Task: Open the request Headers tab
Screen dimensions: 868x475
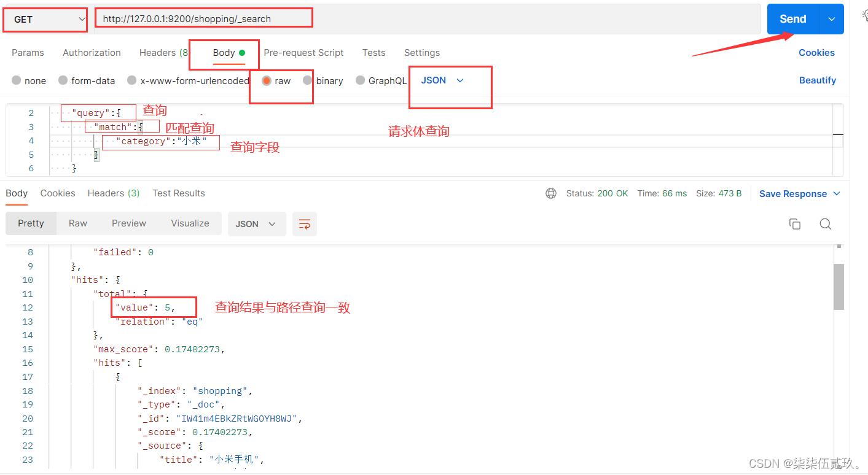Action: (x=164, y=53)
